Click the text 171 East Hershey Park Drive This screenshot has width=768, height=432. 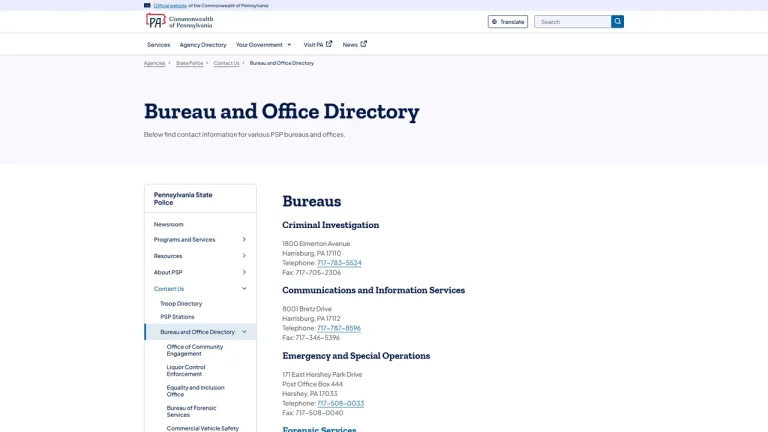coord(322,375)
